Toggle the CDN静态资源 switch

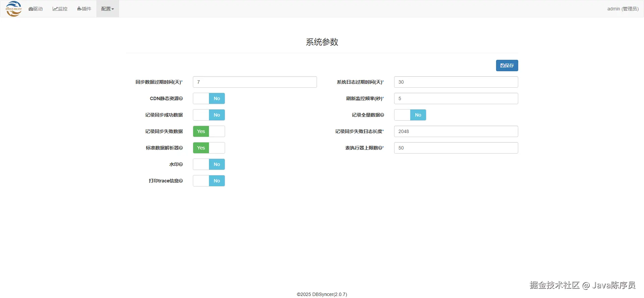click(209, 98)
